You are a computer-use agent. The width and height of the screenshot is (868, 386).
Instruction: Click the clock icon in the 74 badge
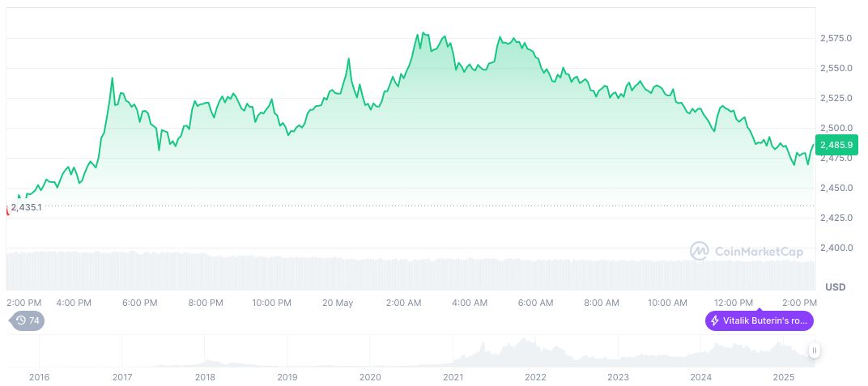22,320
